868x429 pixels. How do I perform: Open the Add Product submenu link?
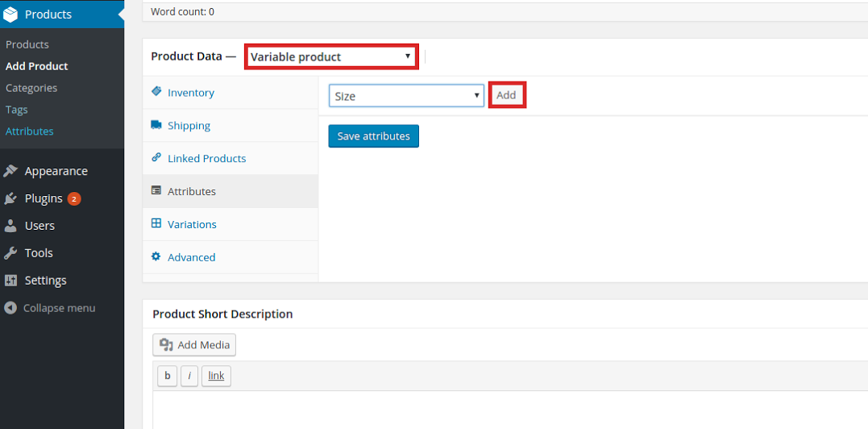pyautogui.click(x=36, y=66)
